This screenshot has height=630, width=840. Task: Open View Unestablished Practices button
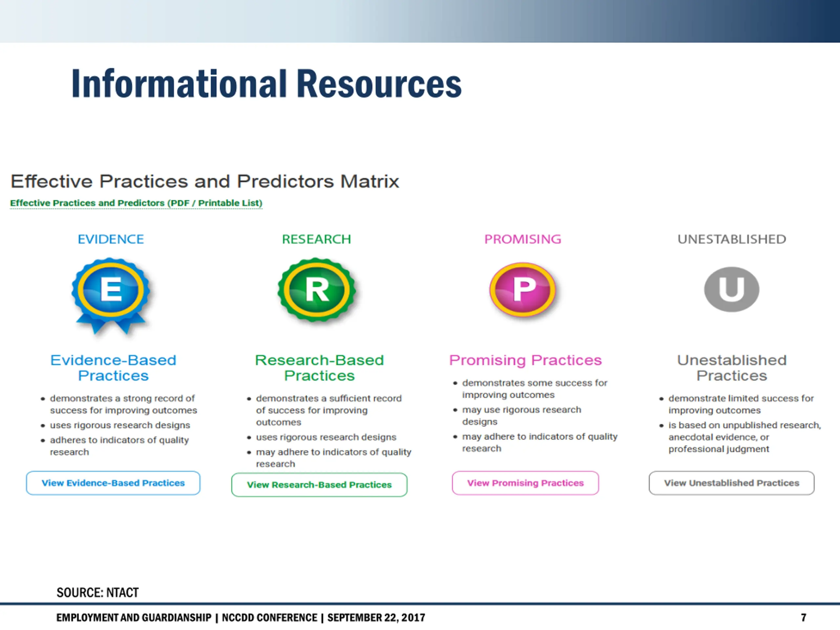coord(731,483)
